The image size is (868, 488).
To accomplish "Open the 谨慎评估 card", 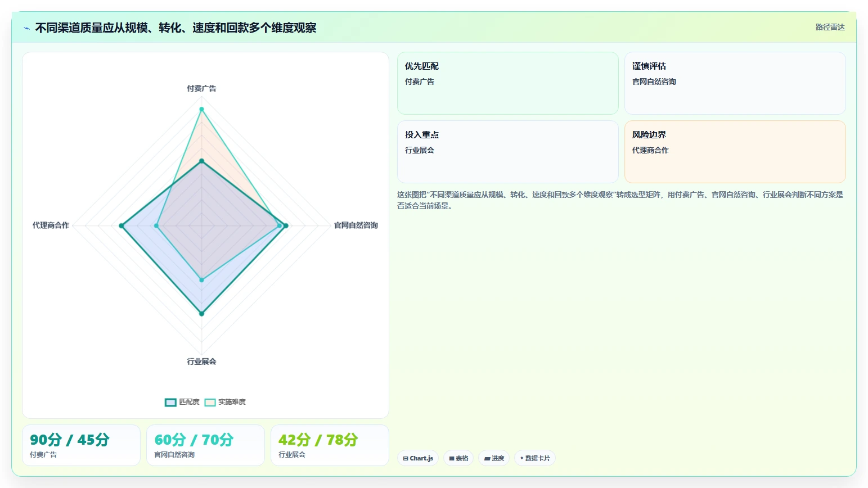I will pyautogui.click(x=735, y=83).
